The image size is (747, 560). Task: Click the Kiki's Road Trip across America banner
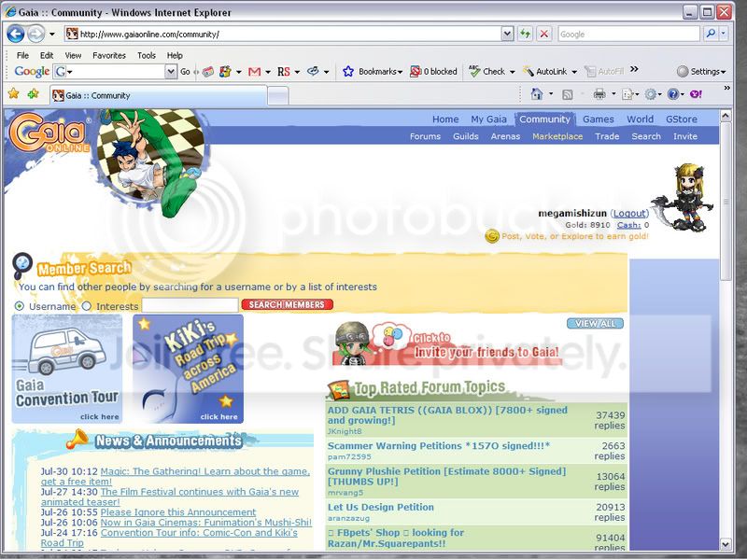point(189,369)
